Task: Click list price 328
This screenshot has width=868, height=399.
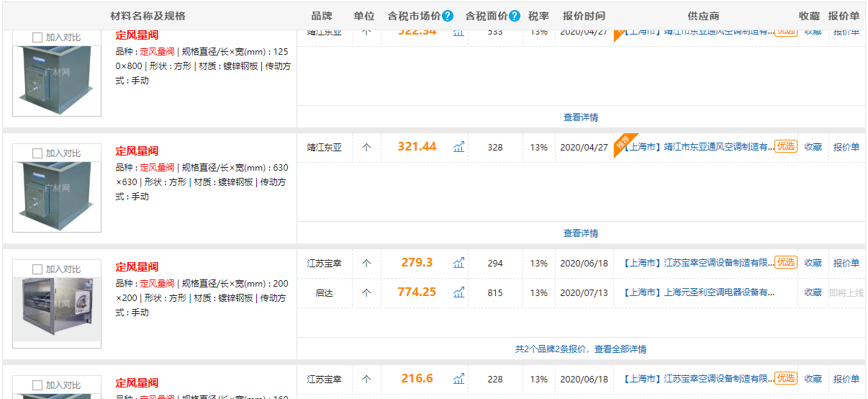Action: 495,147
